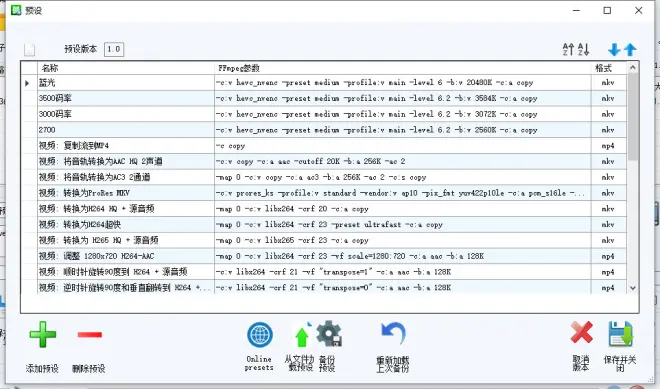Select 转换为ProRes MKV preset
Viewport: 660px width, 389px height.
pyautogui.click(x=126, y=193)
